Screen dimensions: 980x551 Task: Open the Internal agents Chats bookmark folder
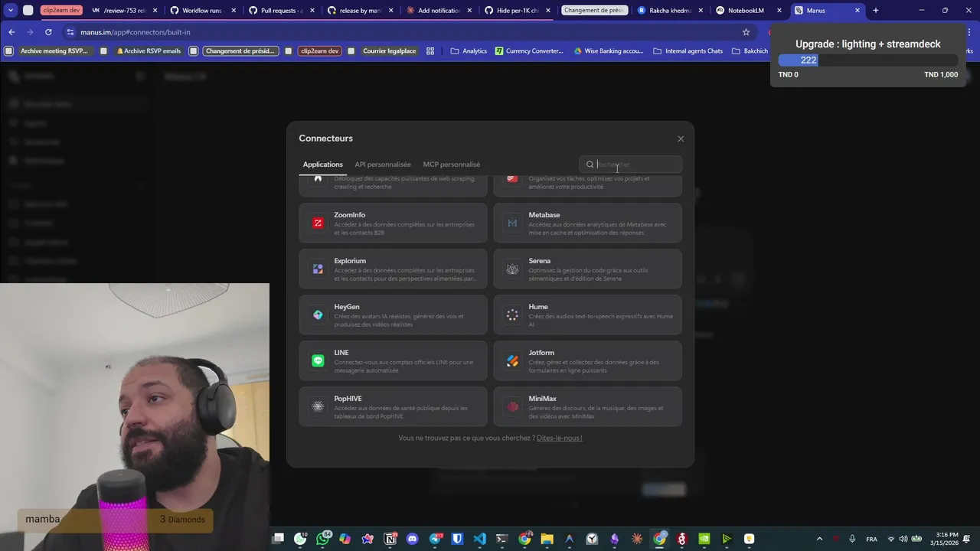pyautogui.click(x=688, y=51)
